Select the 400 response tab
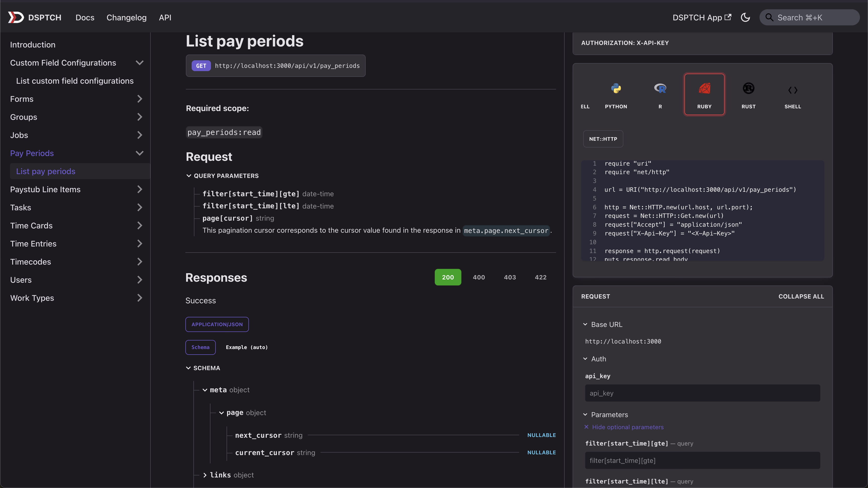 [479, 277]
